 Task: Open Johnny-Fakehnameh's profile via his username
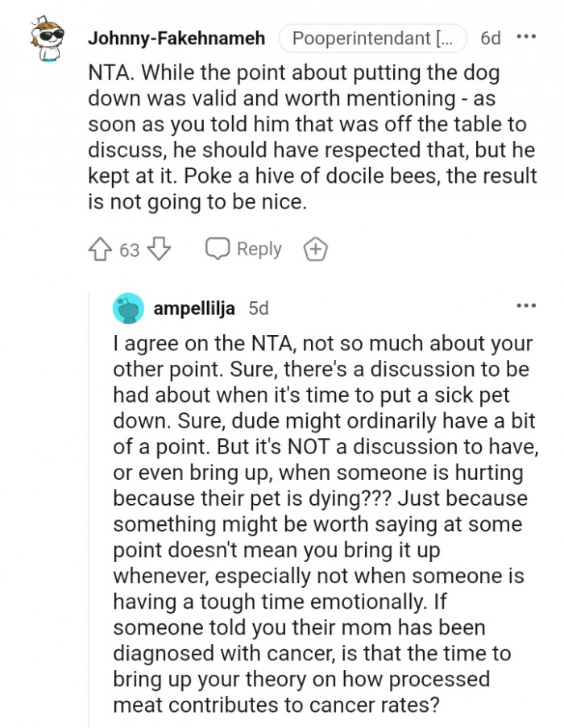[x=179, y=37]
